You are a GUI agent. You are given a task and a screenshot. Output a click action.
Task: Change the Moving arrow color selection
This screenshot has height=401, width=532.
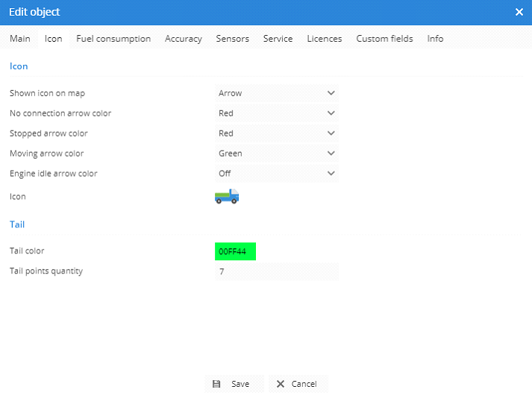pyautogui.click(x=276, y=154)
